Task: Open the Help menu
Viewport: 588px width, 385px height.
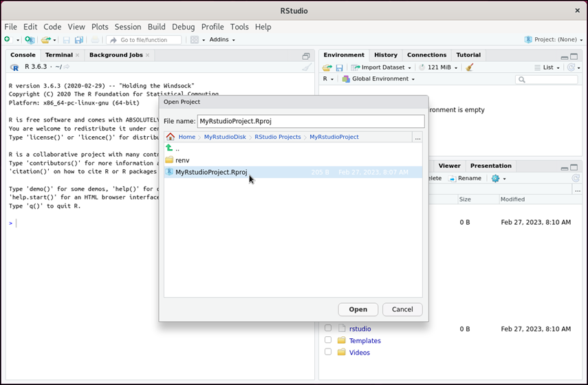Action: pyautogui.click(x=263, y=27)
